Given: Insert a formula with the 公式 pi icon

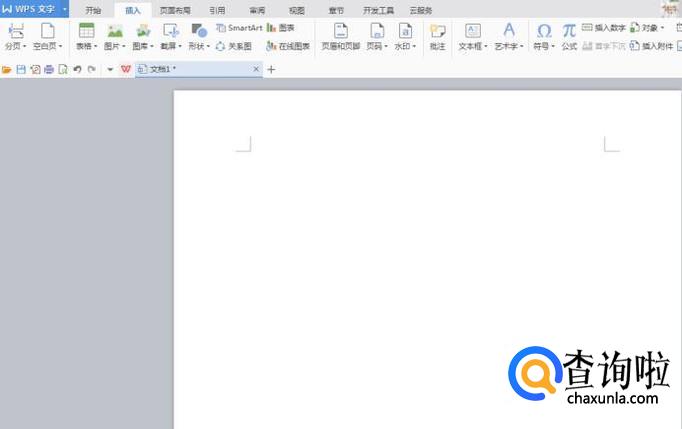Looking at the screenshot, I should pyautogui.click(x=569, y=31).
